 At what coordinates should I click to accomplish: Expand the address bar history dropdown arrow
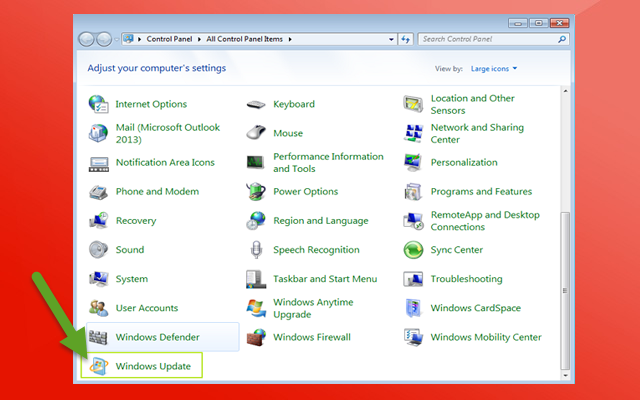(391, 39)
